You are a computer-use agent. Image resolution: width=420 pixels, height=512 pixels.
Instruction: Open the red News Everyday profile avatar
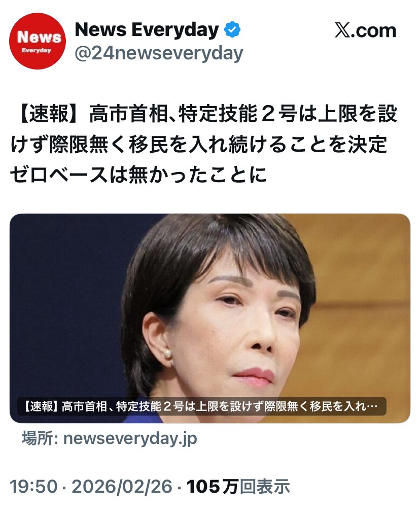[38, 41]
